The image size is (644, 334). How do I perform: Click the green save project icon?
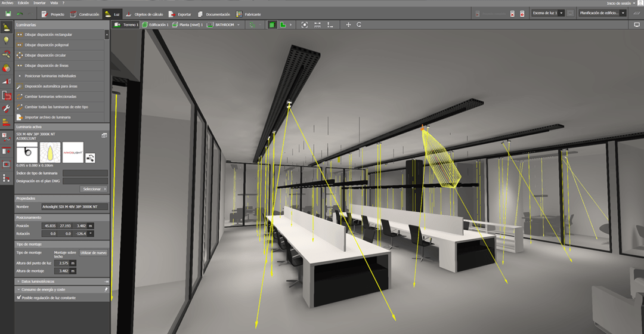click(x=8, y=13)
